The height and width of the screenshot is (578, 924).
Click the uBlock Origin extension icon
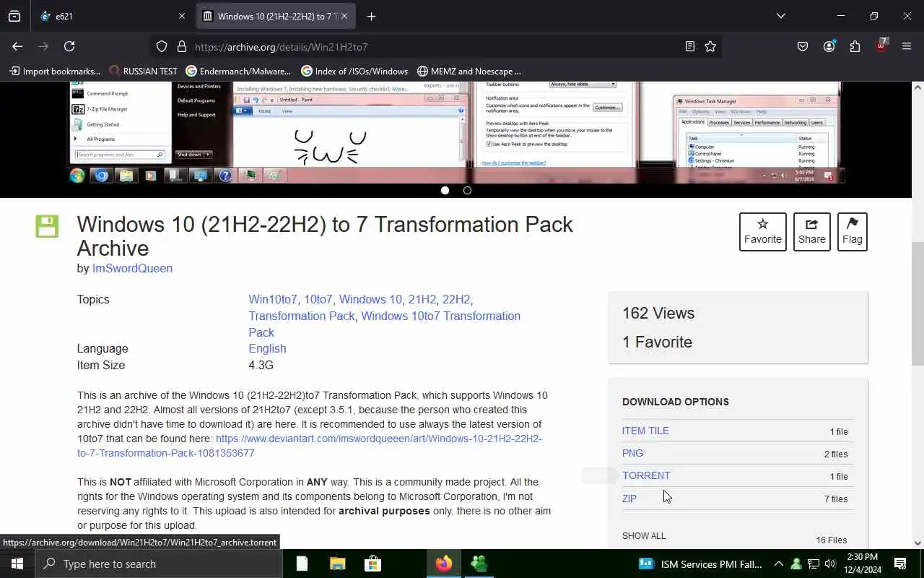pos(881,46)
